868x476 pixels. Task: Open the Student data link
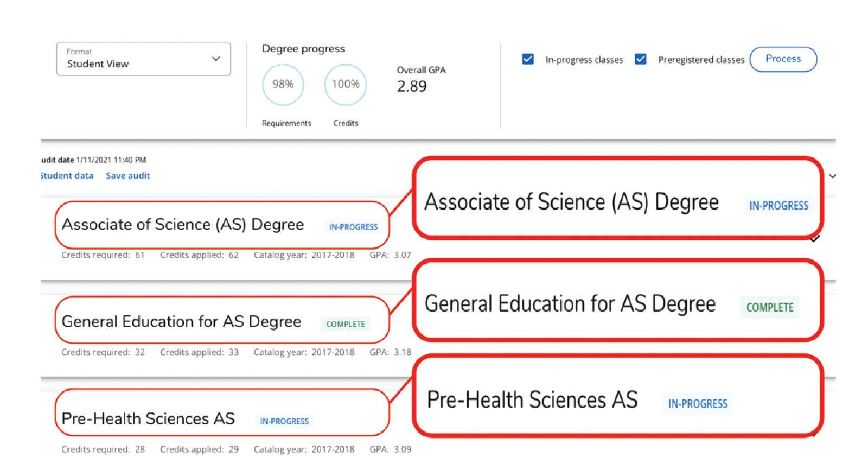point(67,176)
